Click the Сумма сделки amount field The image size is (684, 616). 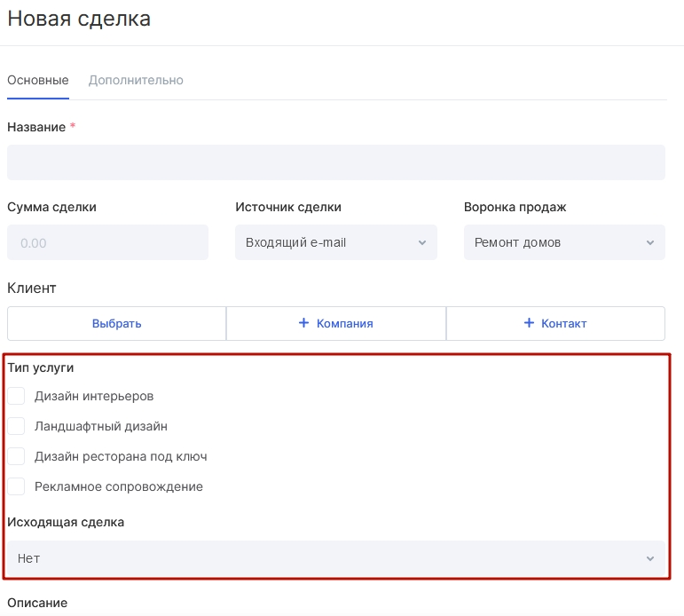[x=107, y=242]
